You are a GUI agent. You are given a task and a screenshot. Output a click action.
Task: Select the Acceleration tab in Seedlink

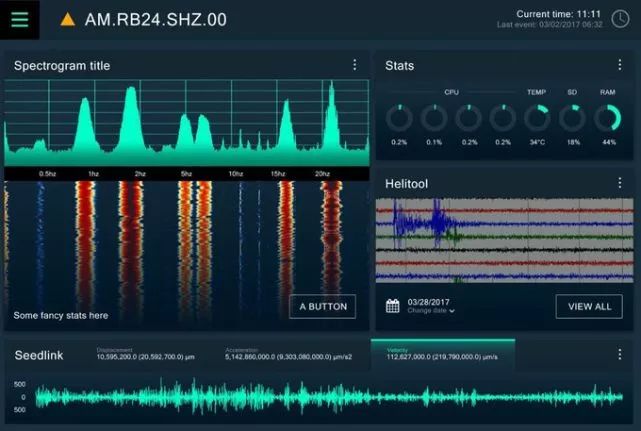tap(288, 354)
